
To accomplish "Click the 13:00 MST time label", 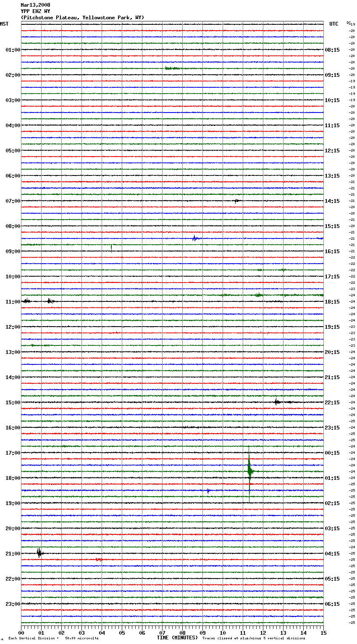I will pos(13,352).
